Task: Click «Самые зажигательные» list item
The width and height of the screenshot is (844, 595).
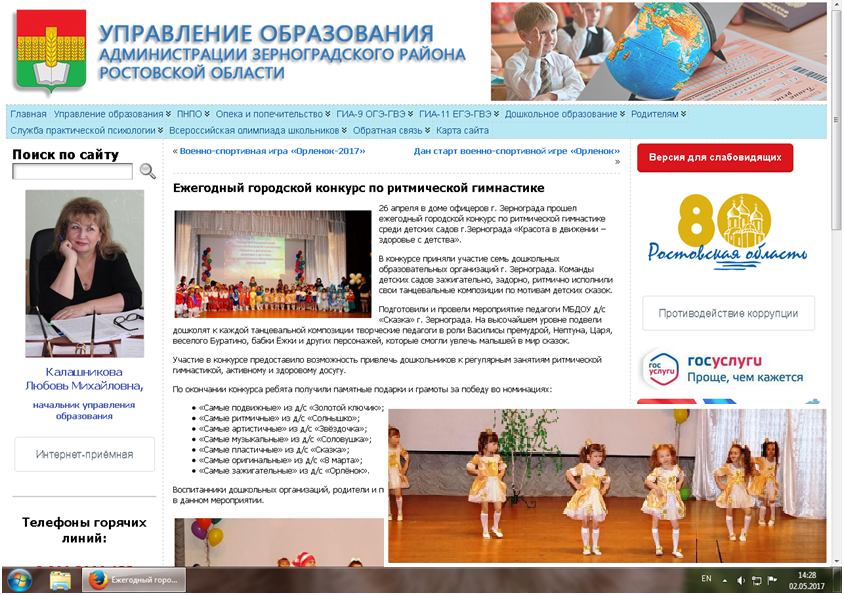Action: [284, 471]
